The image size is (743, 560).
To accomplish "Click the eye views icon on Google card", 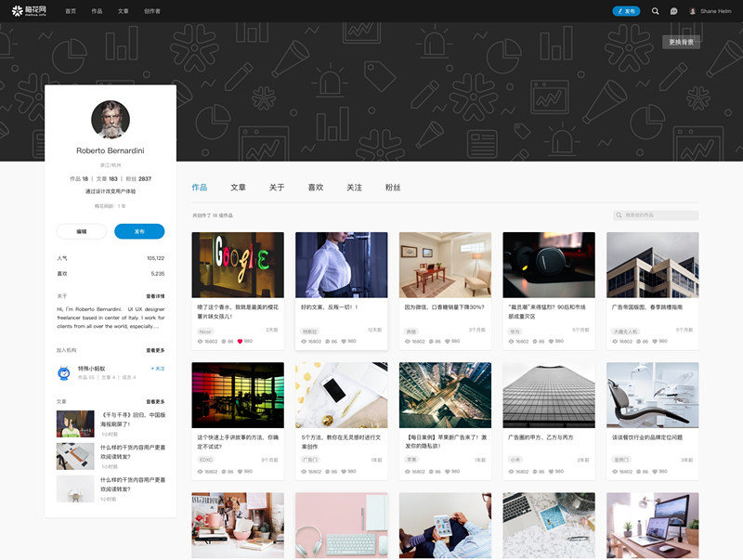I will coord(200,341).
